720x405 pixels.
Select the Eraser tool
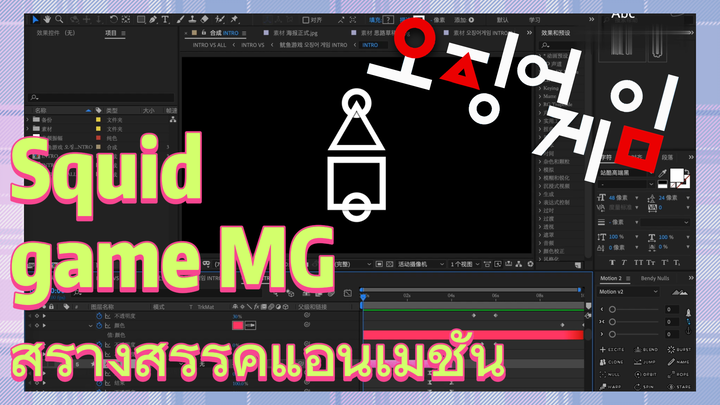click(205, 20)
